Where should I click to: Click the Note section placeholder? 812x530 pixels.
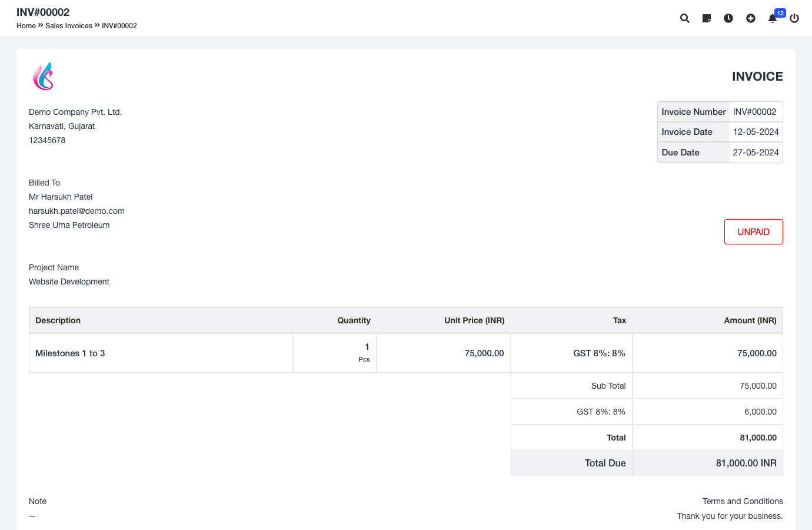click(x=32, y=516)
